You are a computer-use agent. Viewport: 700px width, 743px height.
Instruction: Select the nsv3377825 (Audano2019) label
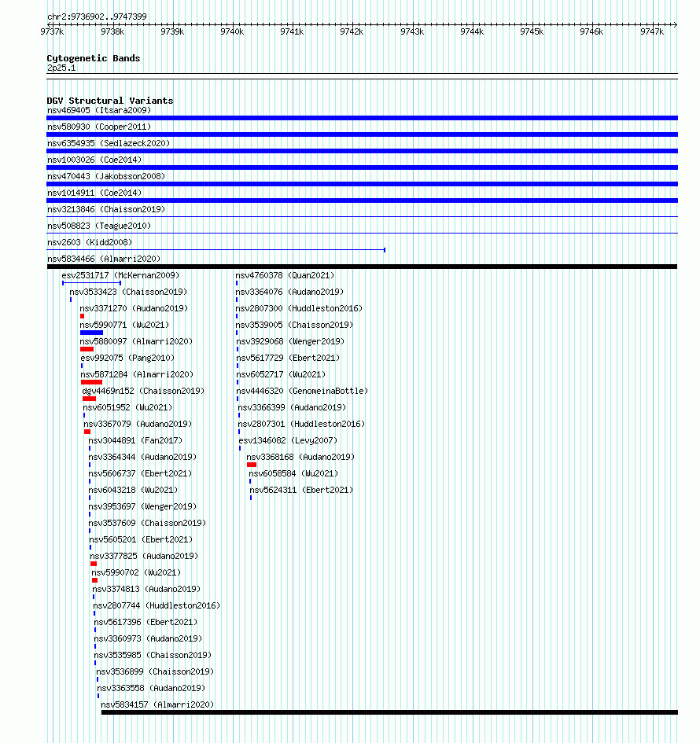click(x=144, y=557)
